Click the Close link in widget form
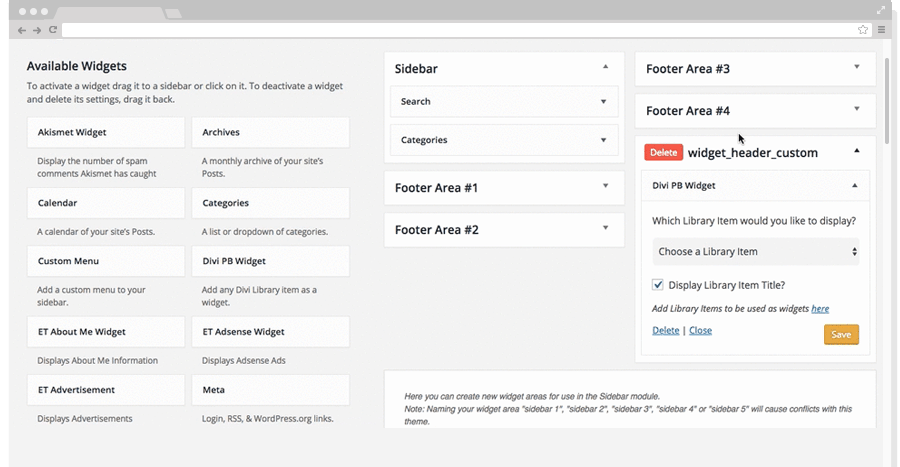The height and width of the screenshot is (467, 900). [700, 330]
